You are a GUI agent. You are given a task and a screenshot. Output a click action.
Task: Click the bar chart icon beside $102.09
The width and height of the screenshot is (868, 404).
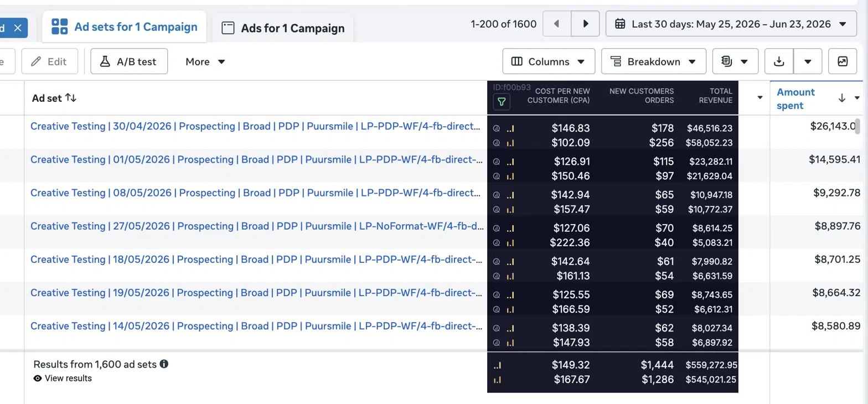point(510,143)
